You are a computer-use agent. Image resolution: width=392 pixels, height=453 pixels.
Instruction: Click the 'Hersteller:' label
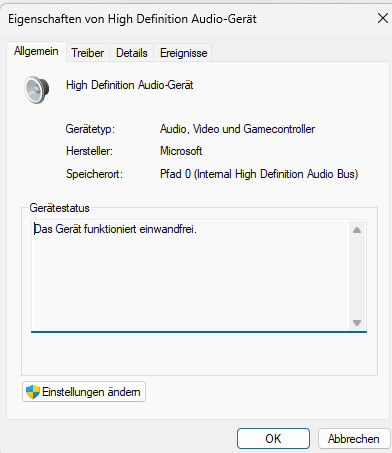point(89,151)
